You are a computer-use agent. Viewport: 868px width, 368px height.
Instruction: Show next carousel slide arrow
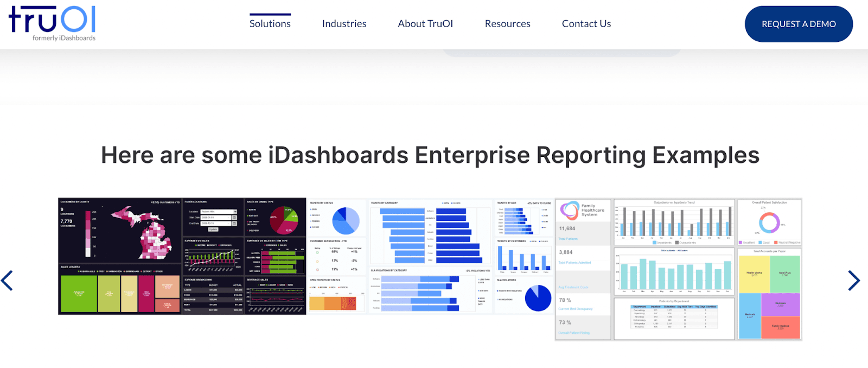854,281
